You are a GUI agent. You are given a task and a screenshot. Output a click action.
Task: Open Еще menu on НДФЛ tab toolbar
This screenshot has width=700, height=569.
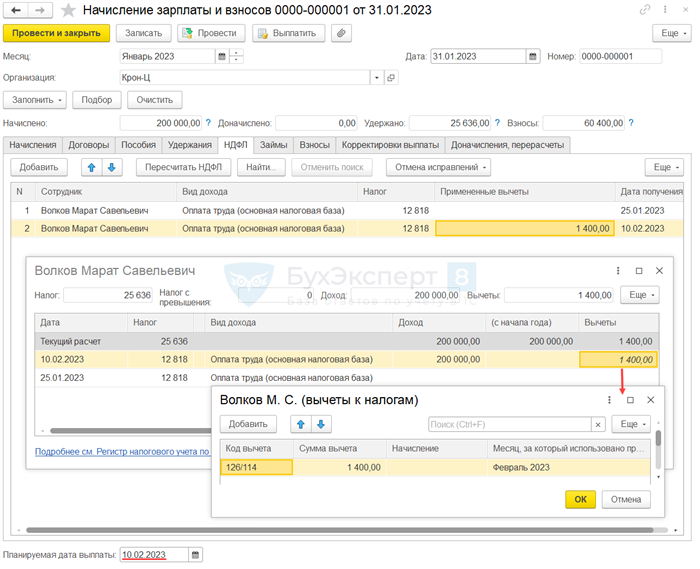pyautogui.click(x=664, y=167)
